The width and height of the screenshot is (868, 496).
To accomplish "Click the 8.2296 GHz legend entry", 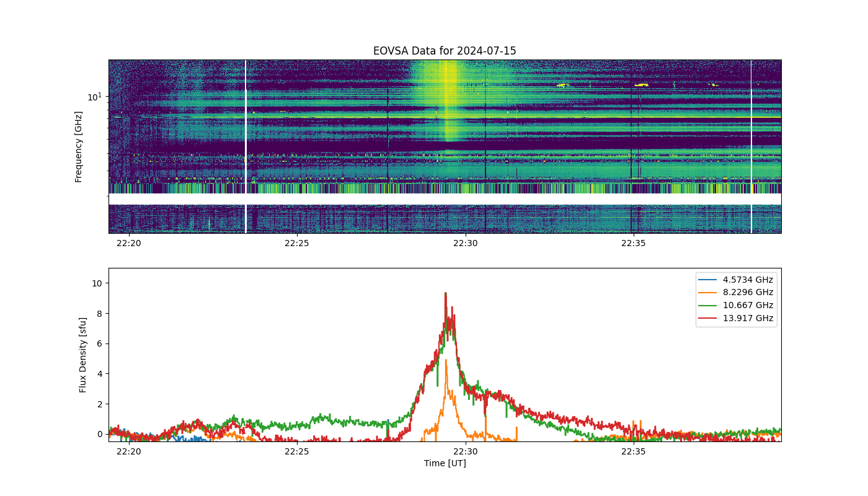I will tap(748, 293).
